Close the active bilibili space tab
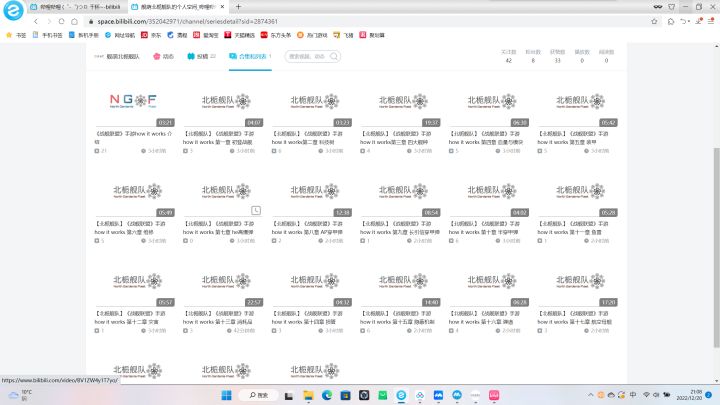720x405 pixels. point(222,6)
